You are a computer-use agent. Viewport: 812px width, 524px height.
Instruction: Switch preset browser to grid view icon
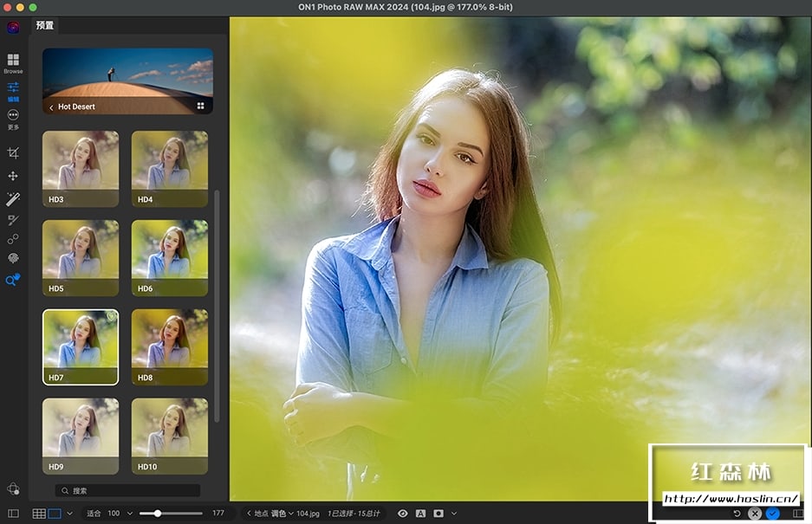point(200,107)
